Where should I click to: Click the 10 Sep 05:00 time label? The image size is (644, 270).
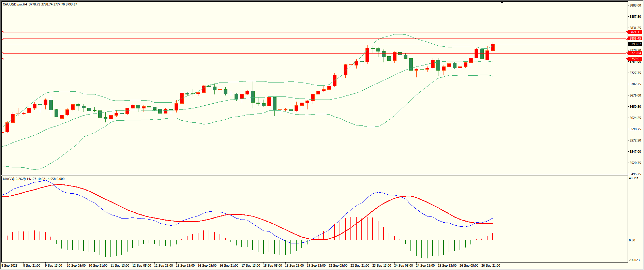click(x=76, y=266)
